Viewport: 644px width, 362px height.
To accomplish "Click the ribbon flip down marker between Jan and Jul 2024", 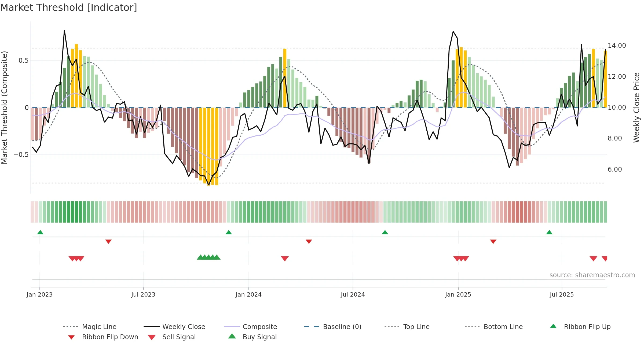I will (x=309, y=242).
